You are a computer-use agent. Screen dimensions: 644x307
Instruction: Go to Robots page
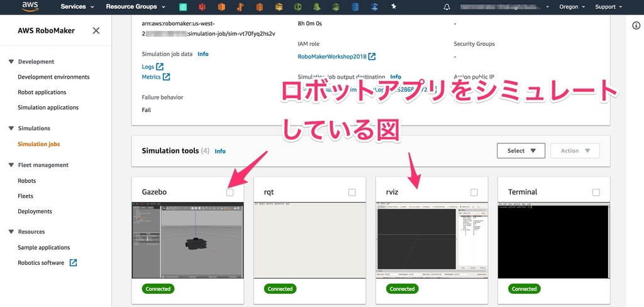[x=26, y=181]
